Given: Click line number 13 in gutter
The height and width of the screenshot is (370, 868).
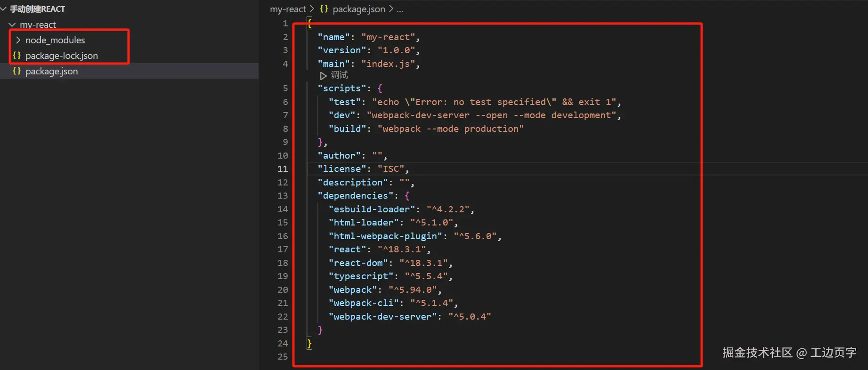Looking at the screenshot, I should point(283,196).
